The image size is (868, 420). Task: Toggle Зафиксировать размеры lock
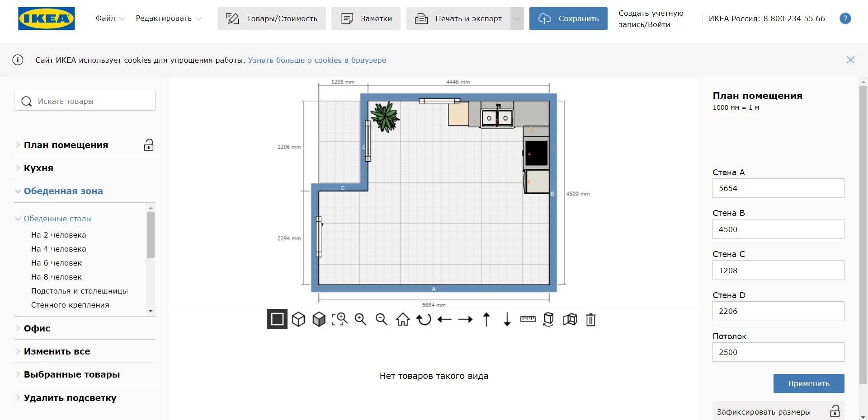(x=835, y=411)
